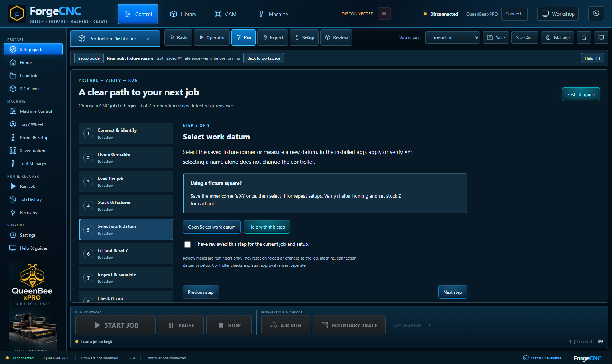Open Jog / Wheel panel
The height and width of the screenshot is (364, 612).
click(x=33, y=124)
